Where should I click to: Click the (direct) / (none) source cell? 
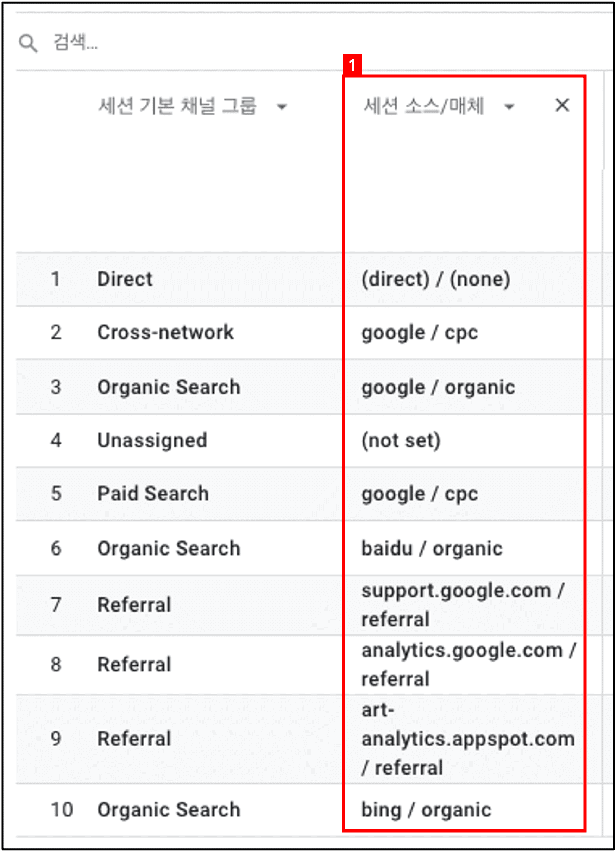pos(436,279)
